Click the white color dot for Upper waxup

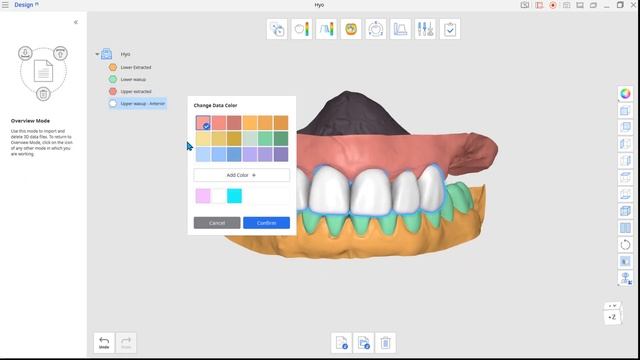point(113,104)
